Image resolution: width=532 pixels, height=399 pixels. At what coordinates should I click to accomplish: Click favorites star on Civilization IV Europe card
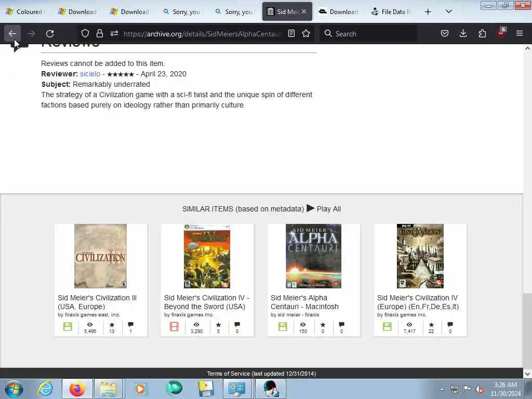point(431,325)
